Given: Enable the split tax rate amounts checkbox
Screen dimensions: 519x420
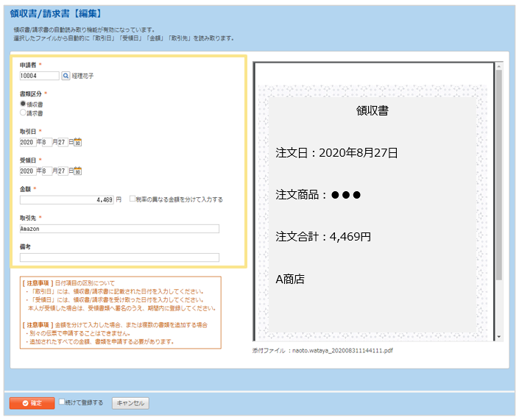Looking at the screenshot, I should pyautogui.click(x=133, y=199).
